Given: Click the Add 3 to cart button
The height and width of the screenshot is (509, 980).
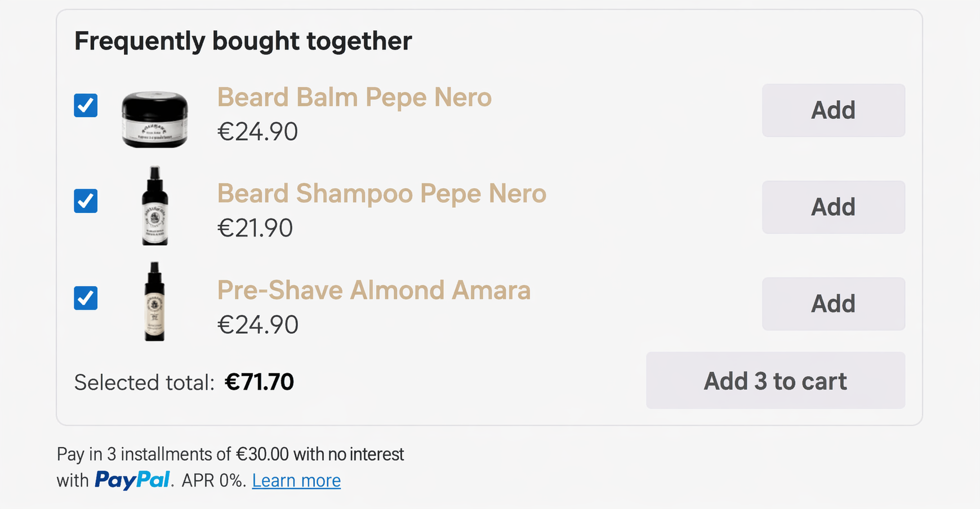Looking at the screenshot, I should coord(775,381).
